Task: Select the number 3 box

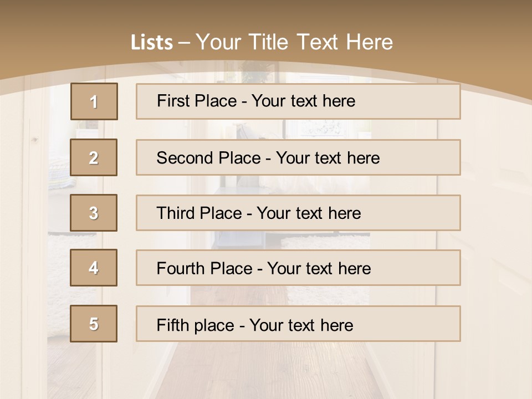Action: click(94, 213)
